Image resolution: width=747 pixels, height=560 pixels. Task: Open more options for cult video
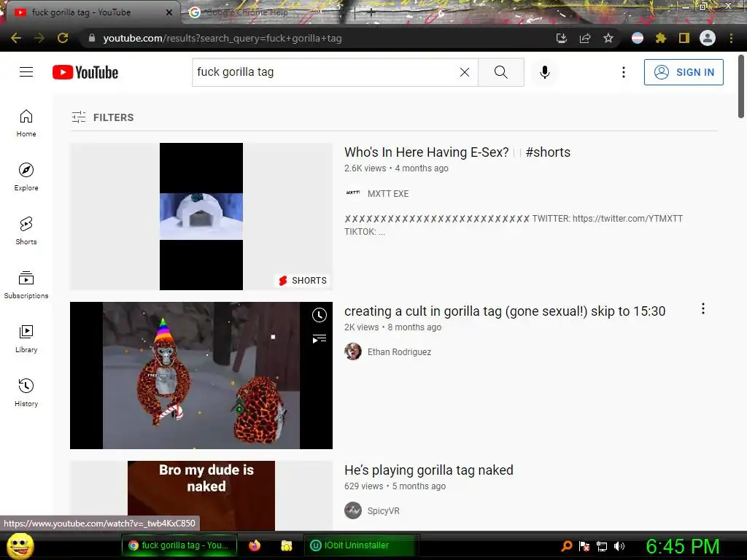coord(703,308)
